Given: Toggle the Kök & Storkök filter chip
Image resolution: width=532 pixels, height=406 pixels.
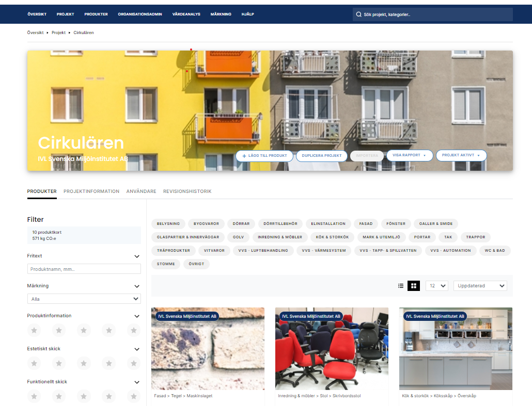Looking at the screenshot, I should (332, 237).
